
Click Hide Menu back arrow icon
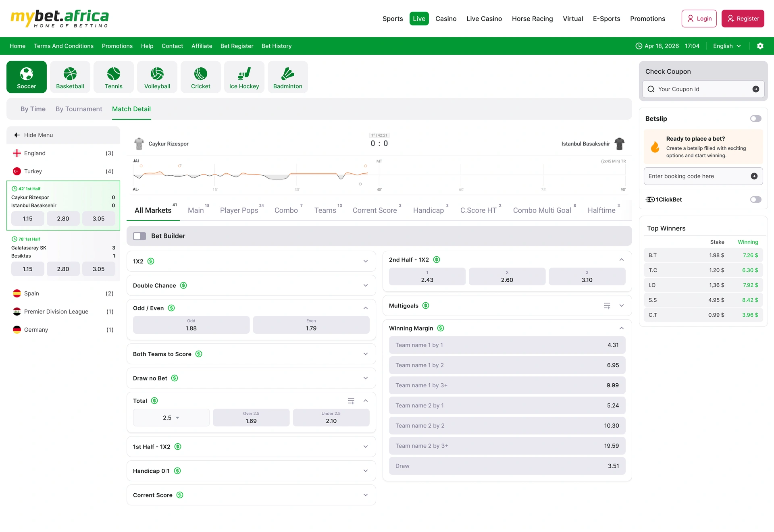point(17,135)
